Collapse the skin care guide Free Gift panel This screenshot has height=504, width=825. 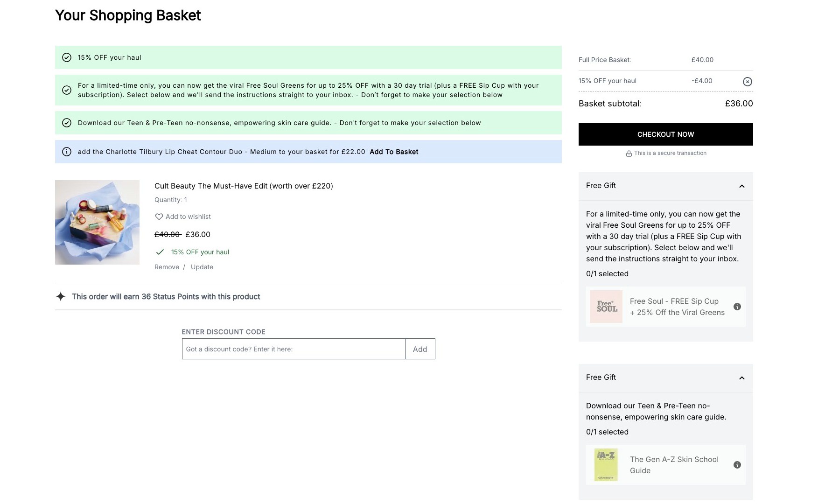742,378
